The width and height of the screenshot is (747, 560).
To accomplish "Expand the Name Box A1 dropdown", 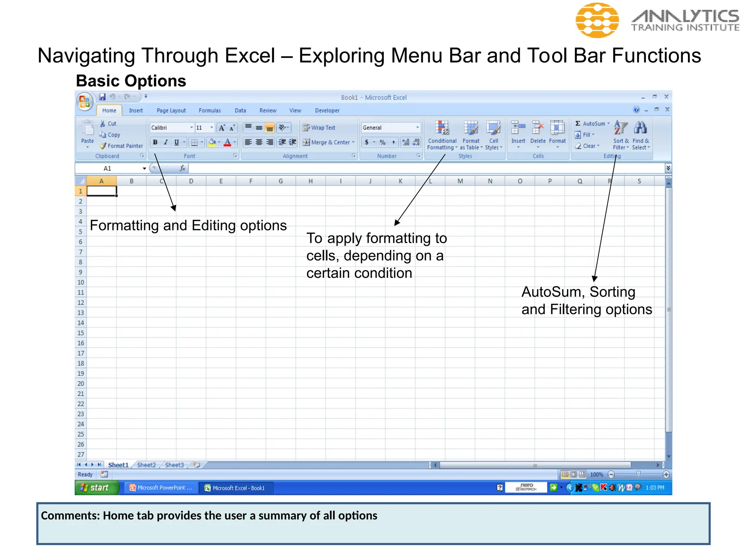I will (144, 168).
